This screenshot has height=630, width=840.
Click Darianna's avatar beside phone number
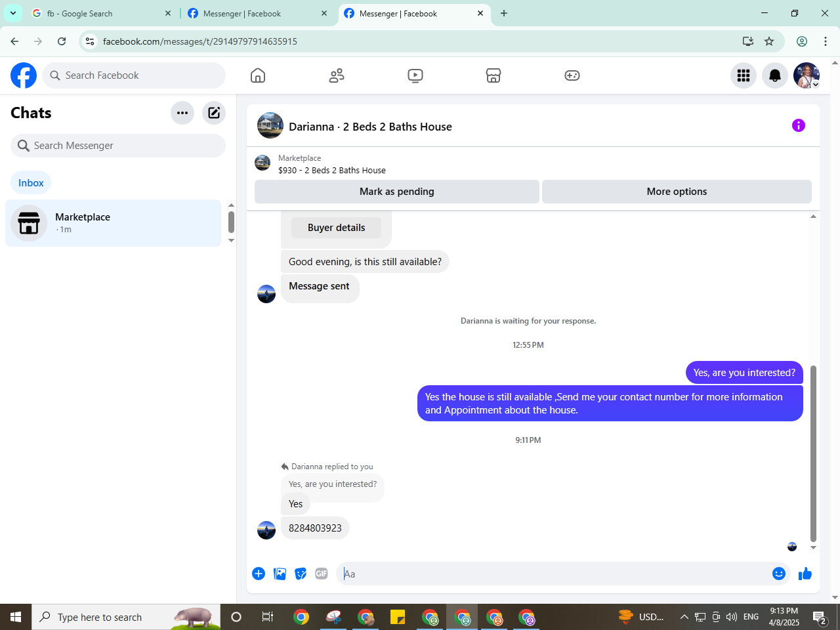266,530
